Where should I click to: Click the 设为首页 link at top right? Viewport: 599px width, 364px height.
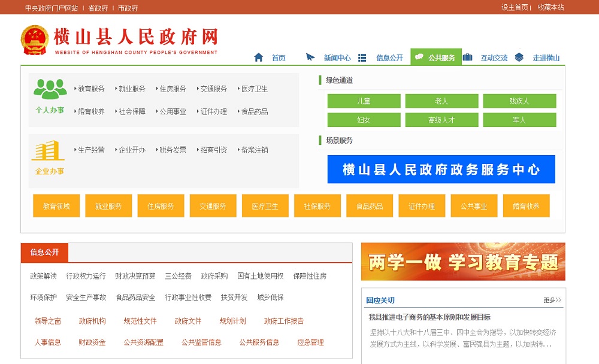(515, 7)
